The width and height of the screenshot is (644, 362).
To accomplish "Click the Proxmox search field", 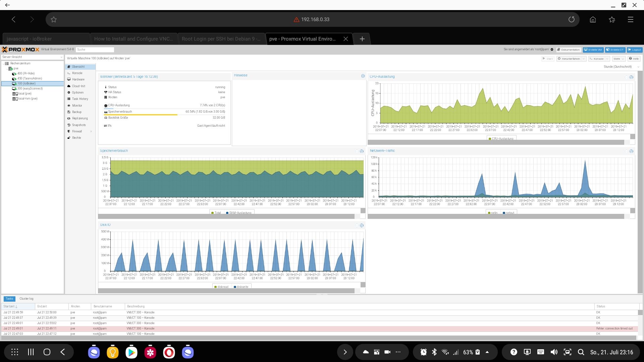I will click(95, 50).
